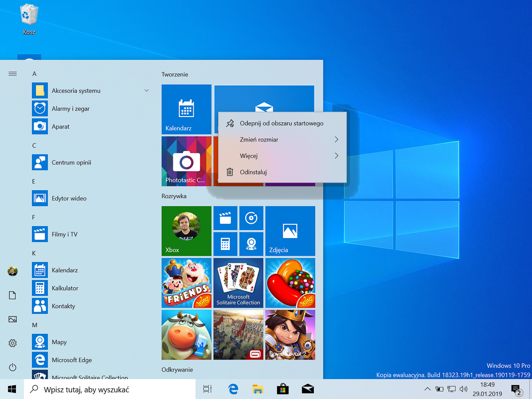The image size is (532, 399).
Task: Click the Odkrywanie tile group title
Action: point(177,369)
